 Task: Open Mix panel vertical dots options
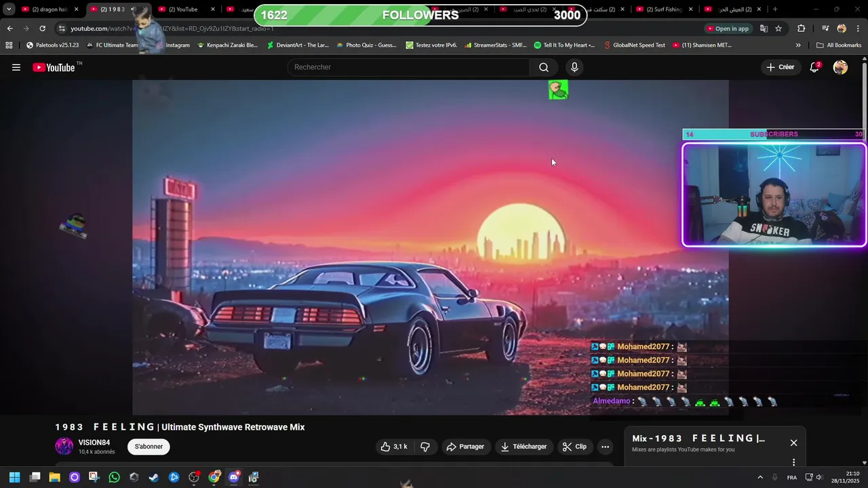[x=793, y=462]
